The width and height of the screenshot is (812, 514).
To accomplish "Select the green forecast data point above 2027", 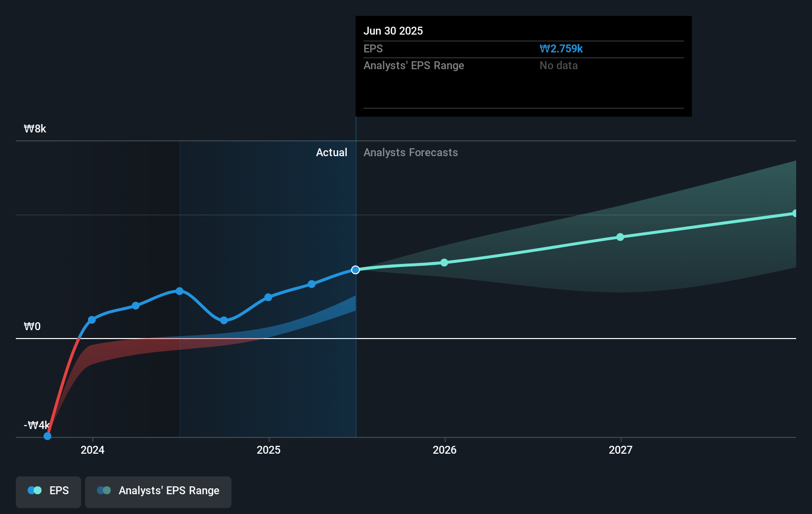I will [x=621, y=237].
